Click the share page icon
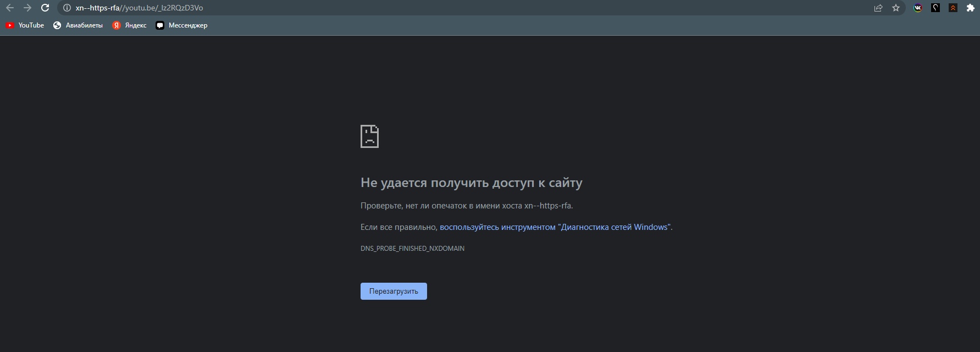 point(878,8)
